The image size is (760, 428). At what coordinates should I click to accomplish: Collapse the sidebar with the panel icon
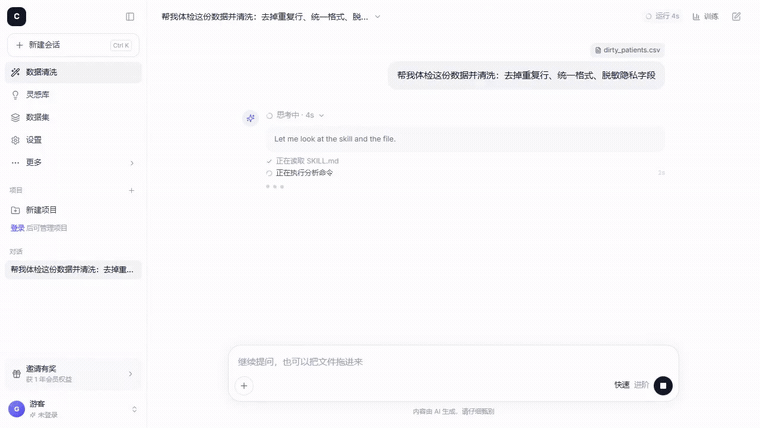(130, 16)
